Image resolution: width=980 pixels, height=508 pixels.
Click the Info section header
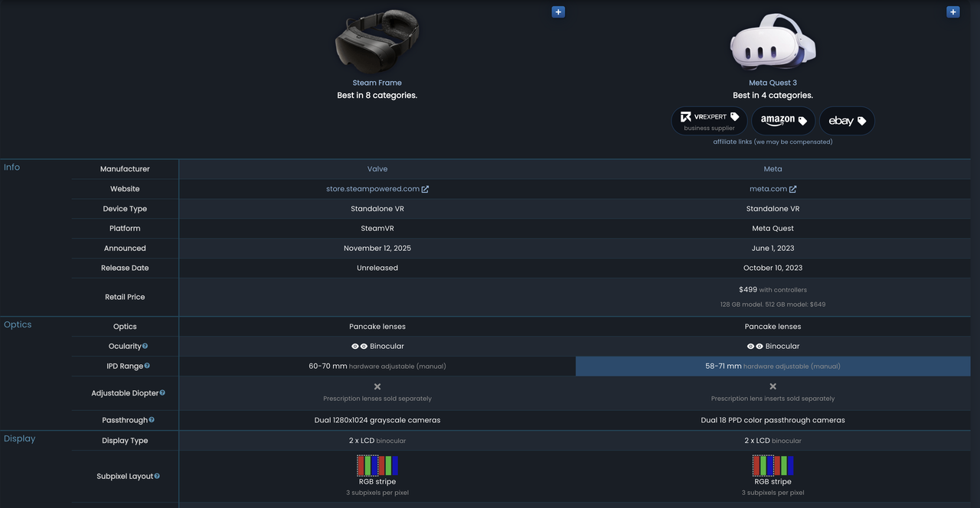pos(12,168)
